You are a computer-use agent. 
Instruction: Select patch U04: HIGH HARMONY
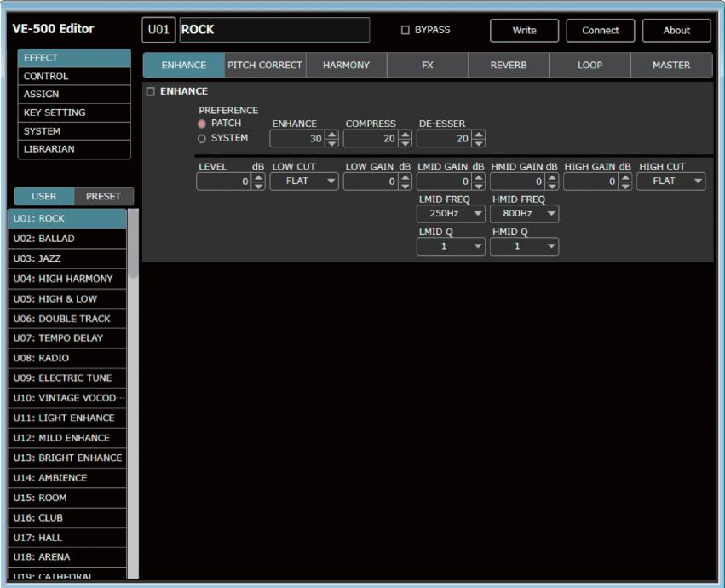67,279
